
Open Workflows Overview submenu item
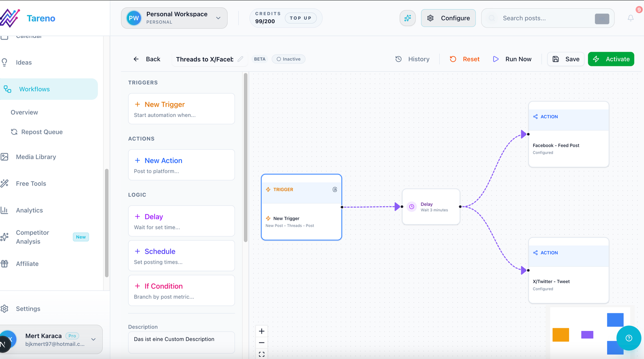(x=24, y=112)
